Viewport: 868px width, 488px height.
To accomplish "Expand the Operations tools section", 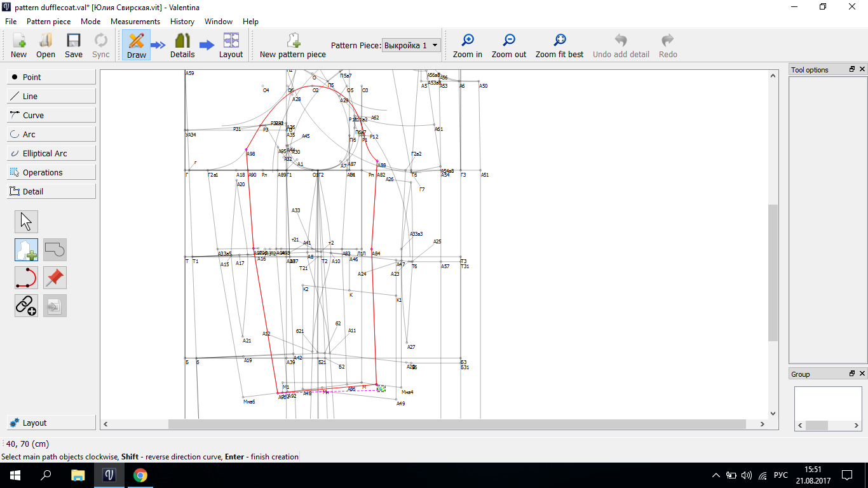I will 51,172.
